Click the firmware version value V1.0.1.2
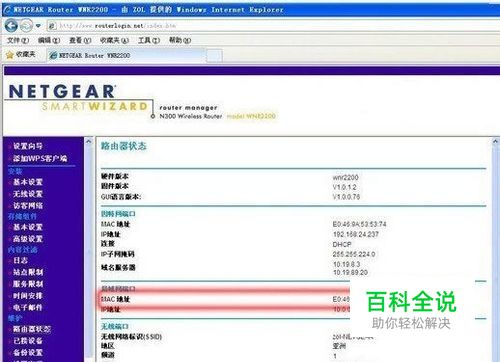This screenshot has height=362, width=500. (x=345, y=187)
